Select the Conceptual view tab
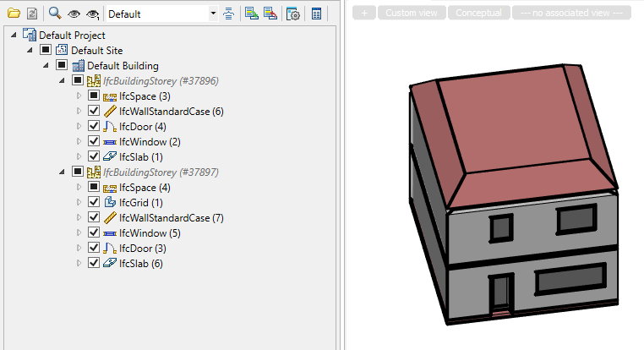This screenshot has width=644, height=350. [478, 14]
